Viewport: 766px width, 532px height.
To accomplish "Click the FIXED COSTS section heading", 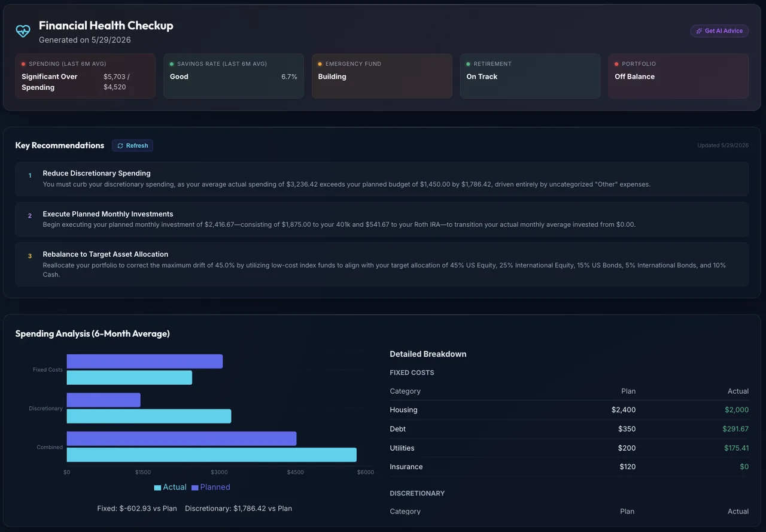I will 412,373.
